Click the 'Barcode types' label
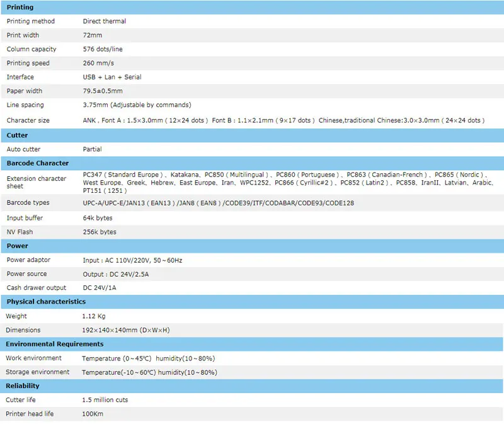The height and width of the screenshot is (424, 504). 28,202
